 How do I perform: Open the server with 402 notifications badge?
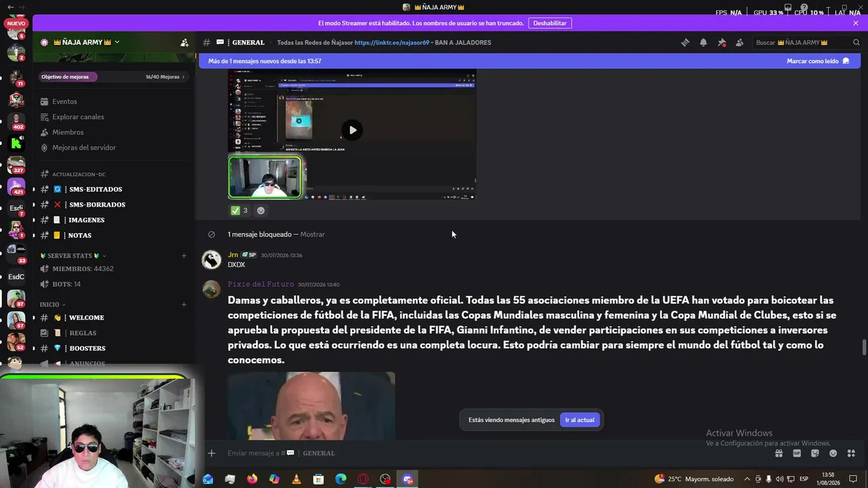click(16, 122)
